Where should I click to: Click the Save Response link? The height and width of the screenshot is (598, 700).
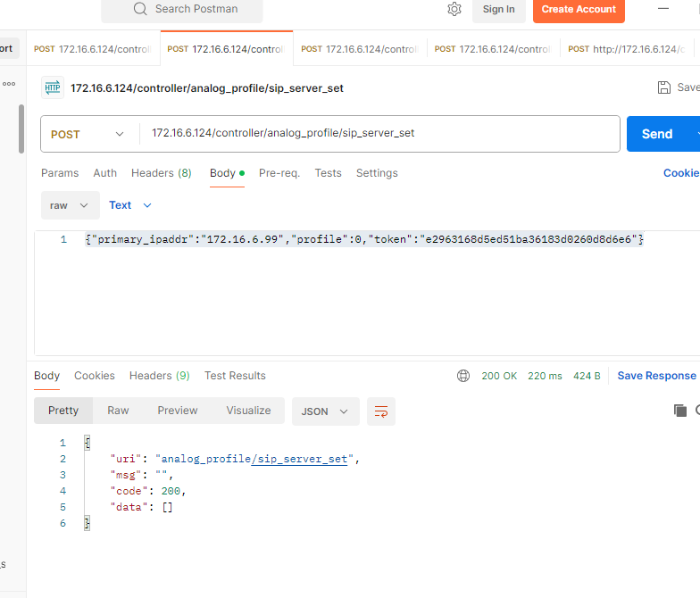pyautogui.click(x=657, y=376)
